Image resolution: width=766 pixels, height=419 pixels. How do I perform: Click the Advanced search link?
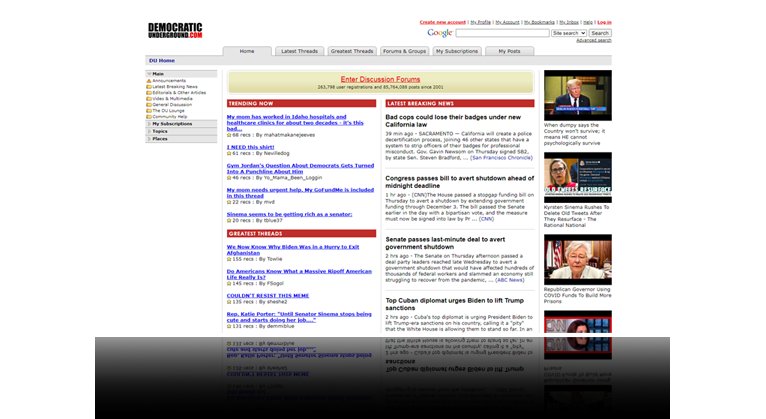click(x=594, y=41)
